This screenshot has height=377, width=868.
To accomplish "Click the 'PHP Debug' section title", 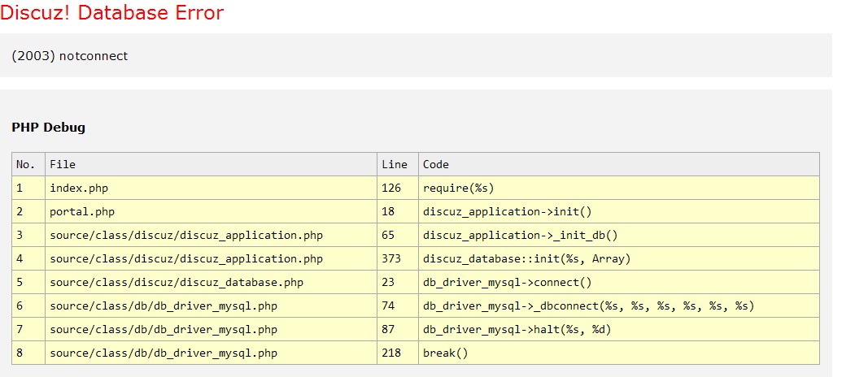I will 48,127.
